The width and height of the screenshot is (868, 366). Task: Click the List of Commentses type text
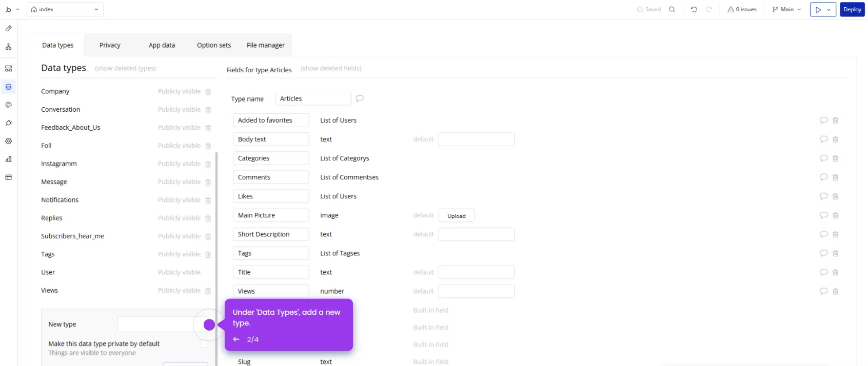349,177
